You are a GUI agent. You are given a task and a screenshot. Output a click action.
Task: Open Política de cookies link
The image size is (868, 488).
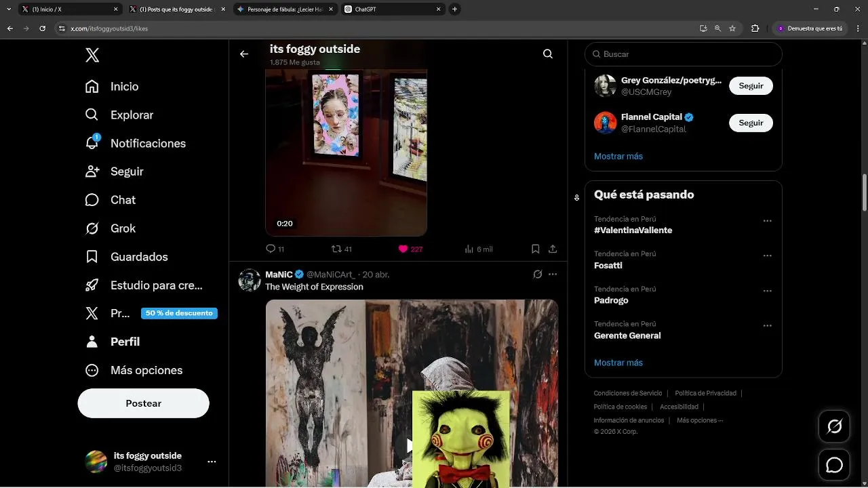(620, 407)
